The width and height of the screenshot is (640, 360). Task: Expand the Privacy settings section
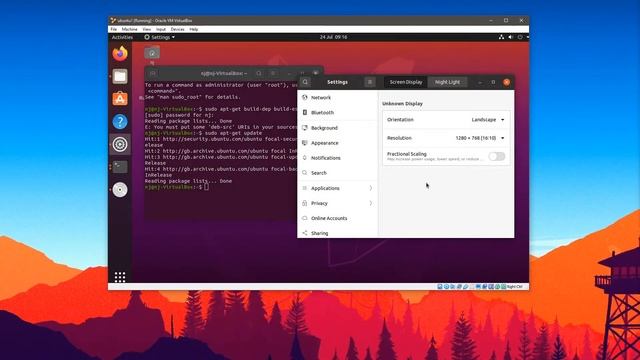coord(338,203)
